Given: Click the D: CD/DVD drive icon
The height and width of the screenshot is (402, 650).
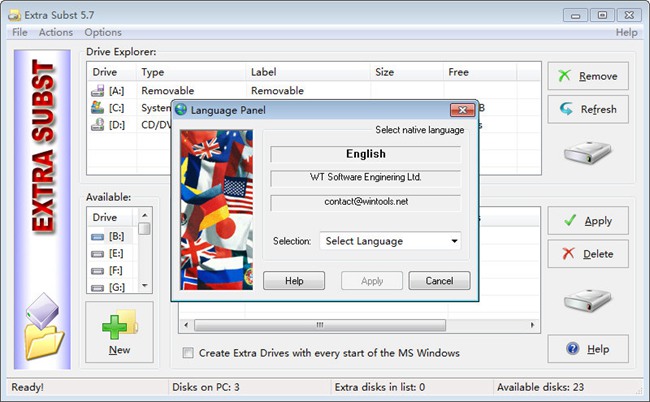Looking at the screenshot, I should pos(98,125).
